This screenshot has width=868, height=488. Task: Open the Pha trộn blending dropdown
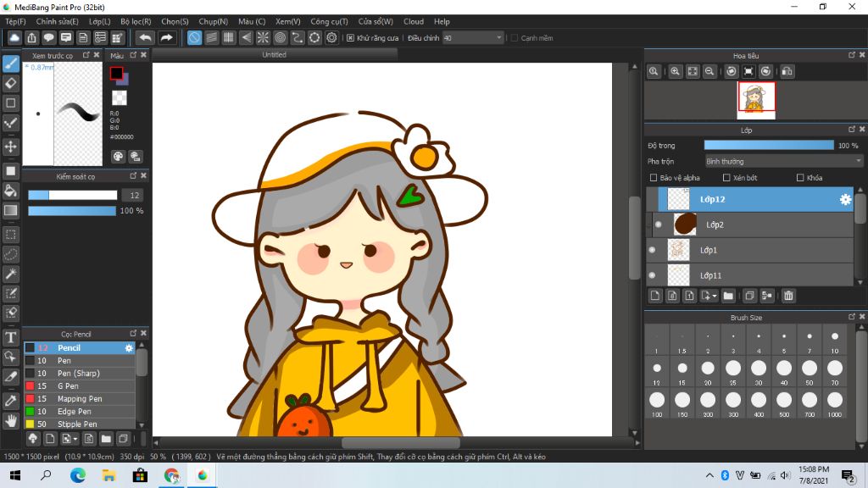(783, 161)
